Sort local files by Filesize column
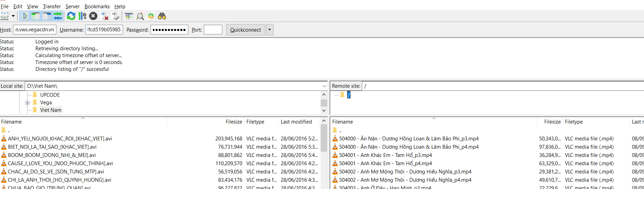The width and height of the screenshot is (644, 223). click(x=234, y=122)
